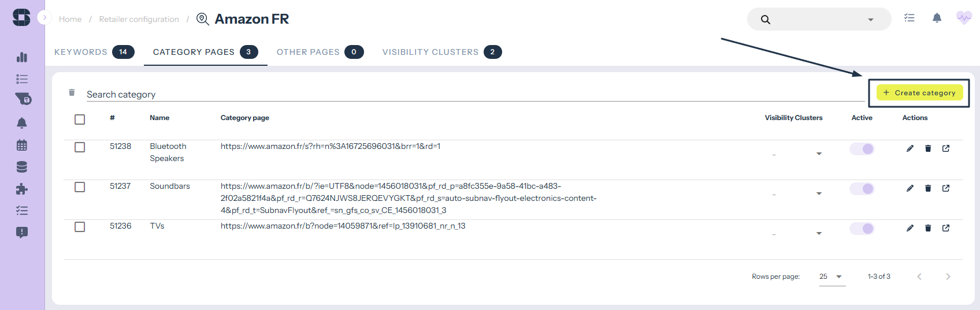
Task: Open the calendar icon in sidebar
Action: tap(22, 145)
